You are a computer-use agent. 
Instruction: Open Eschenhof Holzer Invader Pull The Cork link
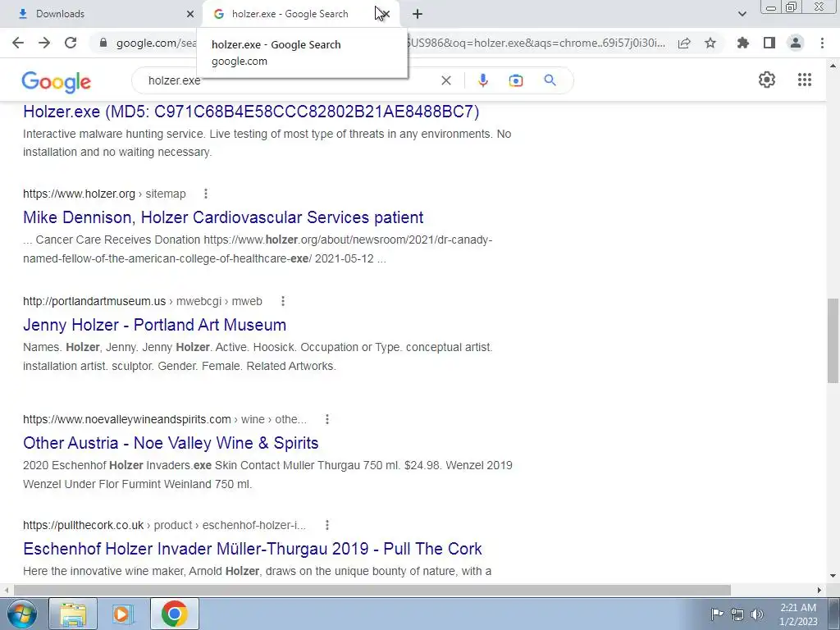click(x=253, y=549)
